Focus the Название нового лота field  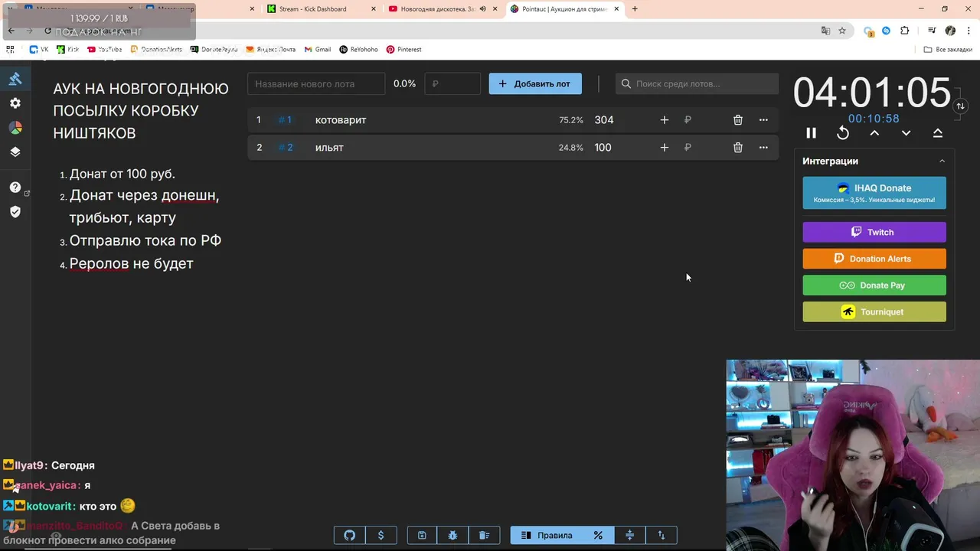coord(316,84)
